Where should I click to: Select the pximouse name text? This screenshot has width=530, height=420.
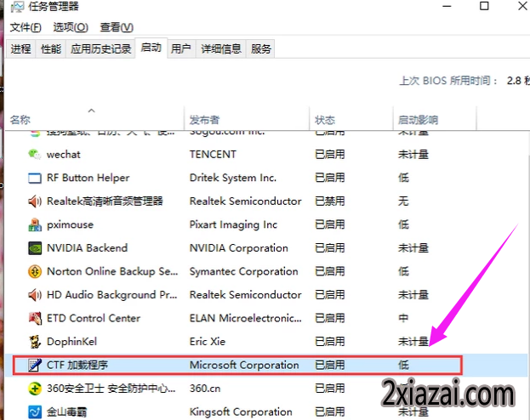(x=70, y=225)
